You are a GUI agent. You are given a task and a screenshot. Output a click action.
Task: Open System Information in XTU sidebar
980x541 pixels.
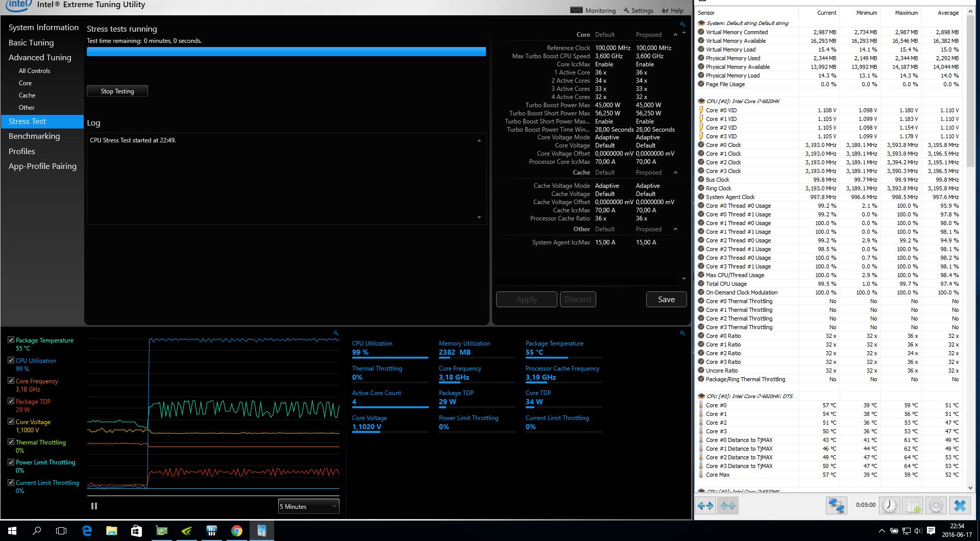tap(43, 28)
